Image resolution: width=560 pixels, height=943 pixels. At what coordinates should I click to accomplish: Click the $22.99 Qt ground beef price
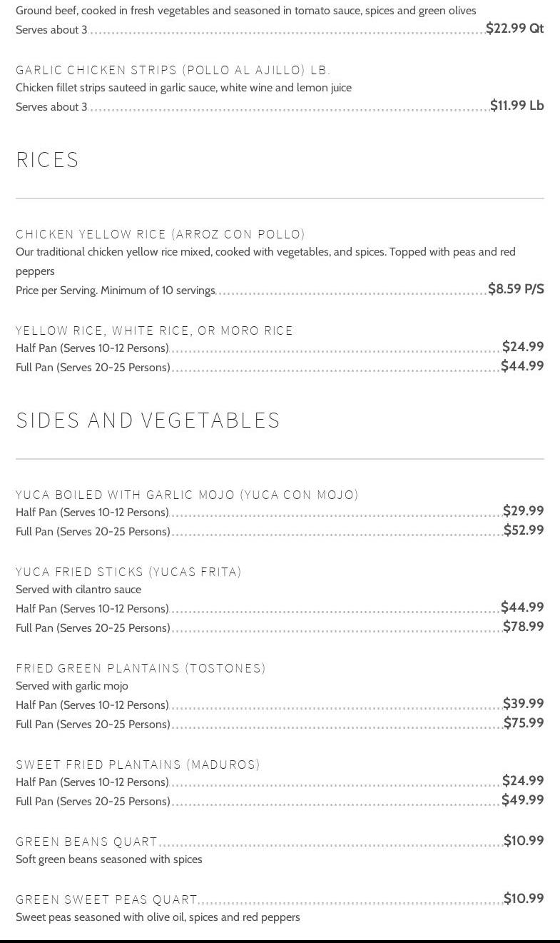[514, 29]
